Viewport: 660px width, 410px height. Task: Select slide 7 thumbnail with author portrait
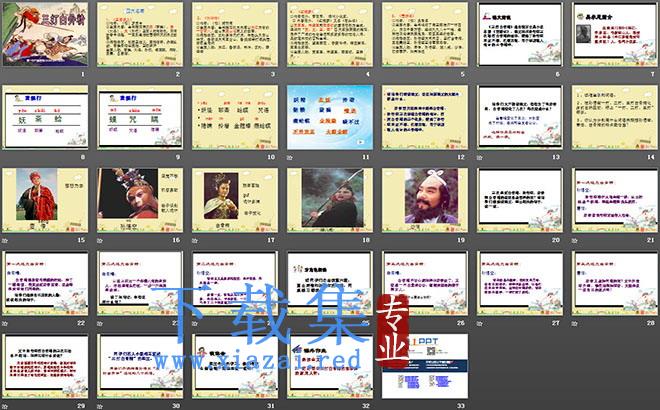[x=615, y=34]
